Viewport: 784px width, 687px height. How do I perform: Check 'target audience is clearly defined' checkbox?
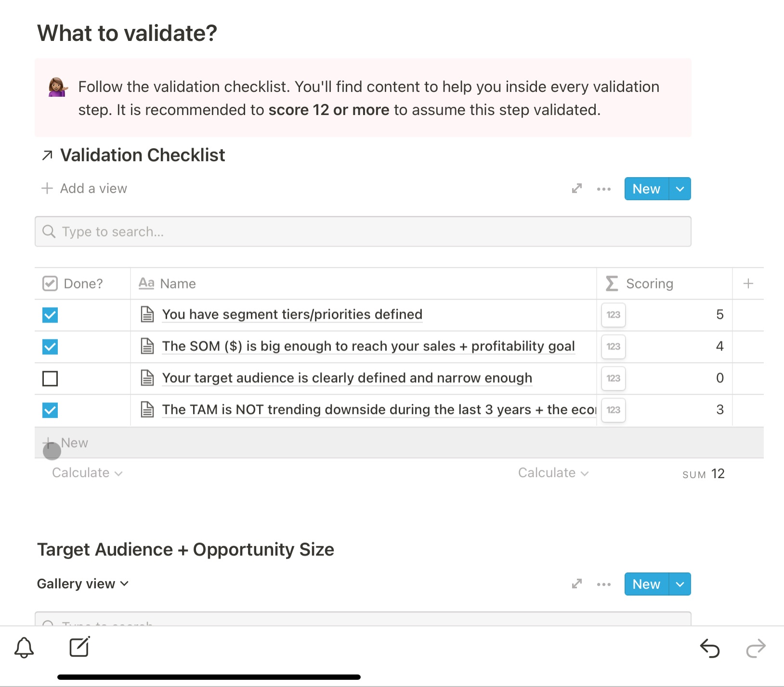(50, 378)
